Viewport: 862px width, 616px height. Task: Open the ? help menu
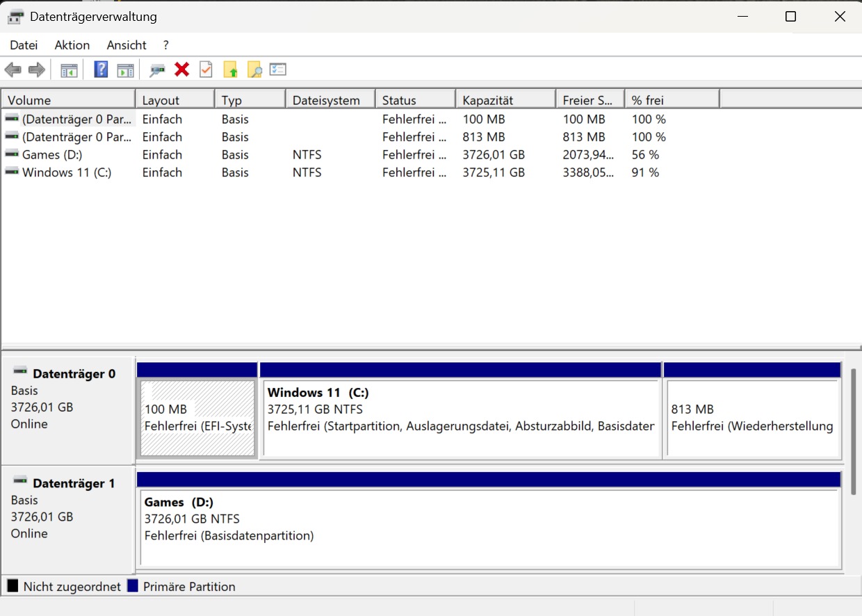pyautogui.click(x=165, y=45)
